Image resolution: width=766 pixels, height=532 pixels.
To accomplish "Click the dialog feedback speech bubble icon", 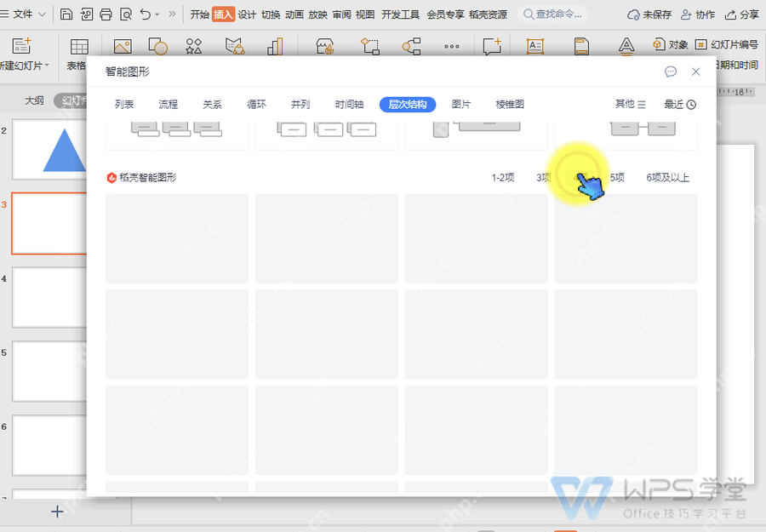I will (671, 72).
